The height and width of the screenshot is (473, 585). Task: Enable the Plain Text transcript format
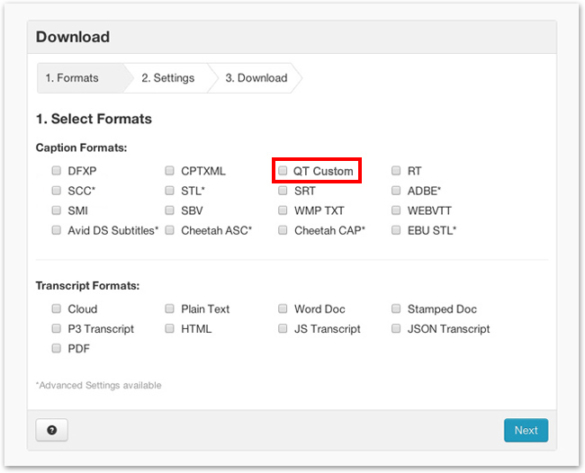[x=170, y=308]
